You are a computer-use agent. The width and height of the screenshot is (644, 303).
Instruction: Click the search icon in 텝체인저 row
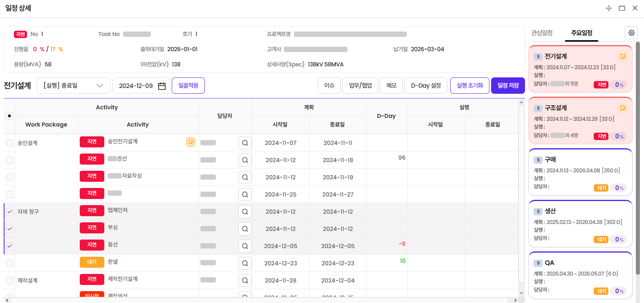coord(245,212)
